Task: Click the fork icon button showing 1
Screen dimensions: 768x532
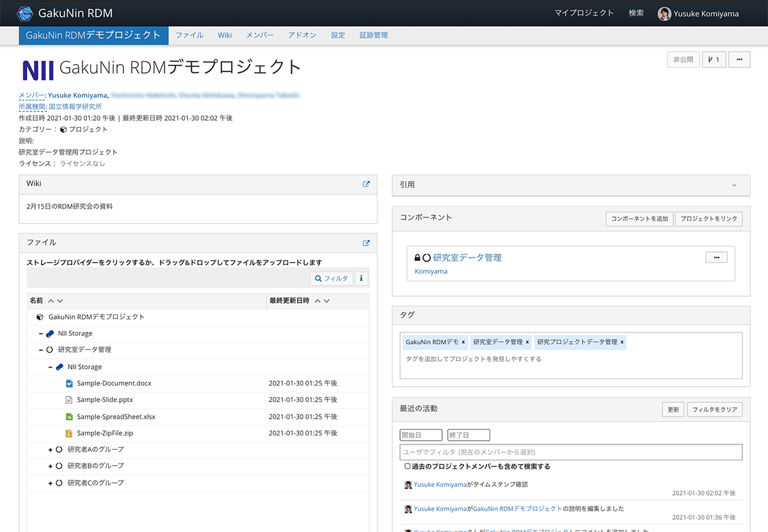Action: click(714, 59)
